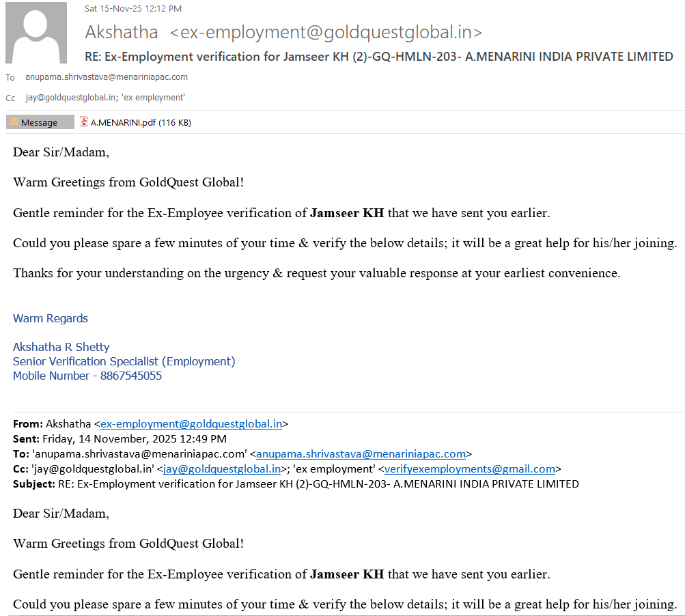Open the A.MENARINI.pdf attachment
This screenshot has height=616, width=685.
[x=140, y=123]
